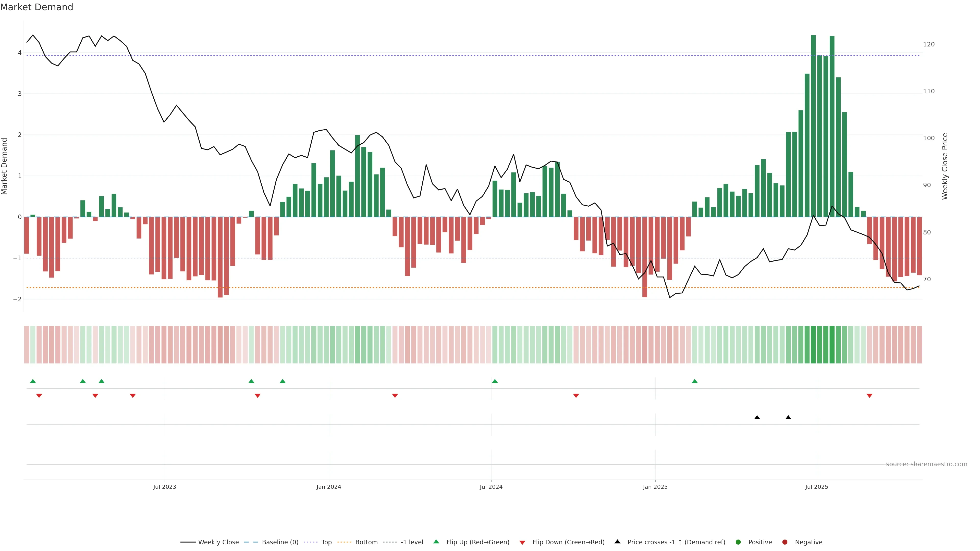Click the first black price-cross triangle marker
Screen dimensions: 980x551
tap(757, 418)
